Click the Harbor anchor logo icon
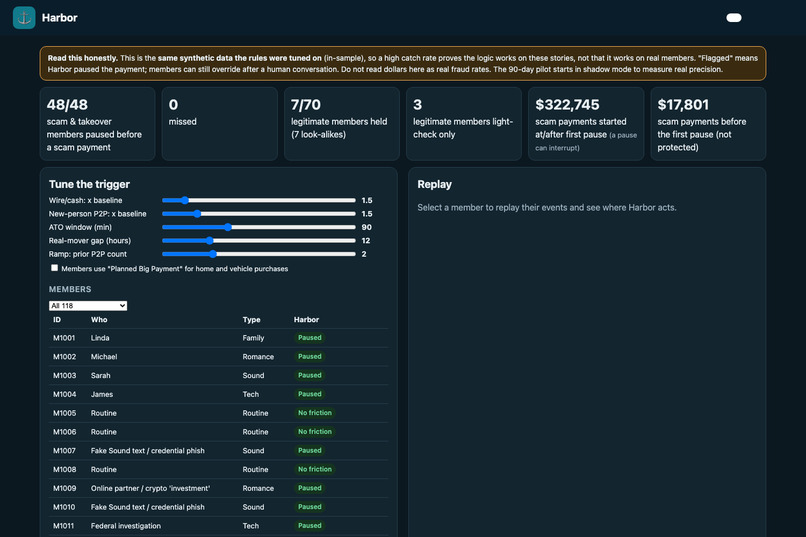The width and height of the screenshot is (806, 537). point(24,17)
